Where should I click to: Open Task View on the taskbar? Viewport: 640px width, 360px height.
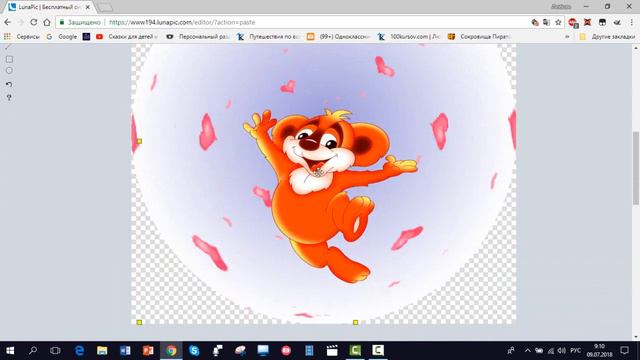pyautogui.click(x=55, y=351)
